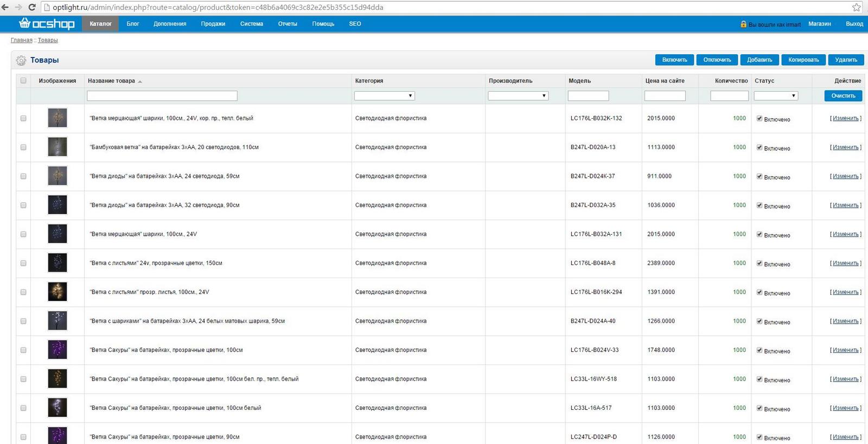Click the ocshop logo icon
Image resolution: width=868 pixels, height=444 pixels.
pyautogui.click(x=47, y=23)
